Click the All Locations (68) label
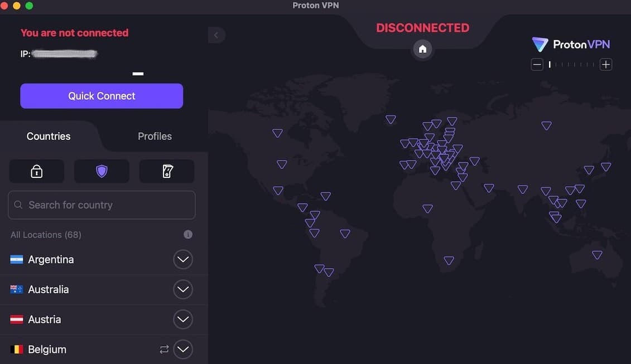This screenshot has width=631, height=364. pyautogui.click(x=46, y=235)
